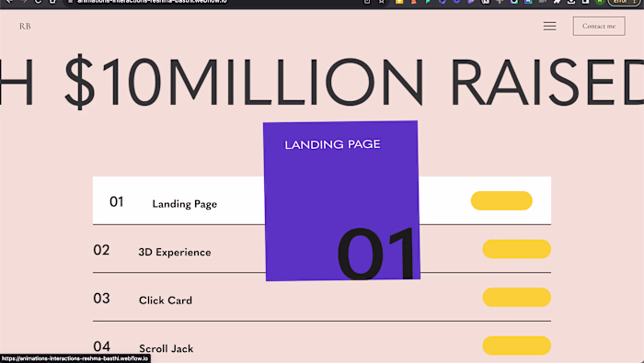This screenshot has width=644, height=363.
Task: Open the hamburger menu icon
Action: [549, 27]
